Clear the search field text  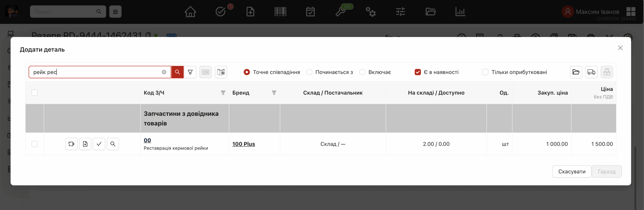tap(164, 72)
